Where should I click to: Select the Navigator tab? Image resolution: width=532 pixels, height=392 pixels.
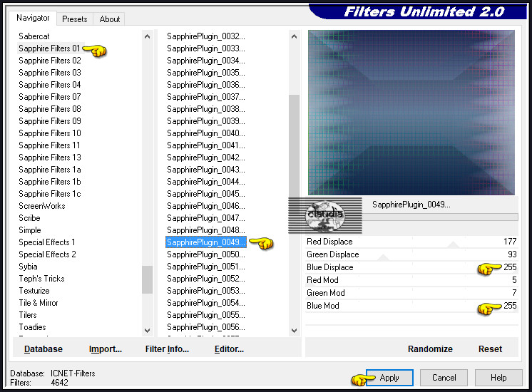tap(33, 18)
